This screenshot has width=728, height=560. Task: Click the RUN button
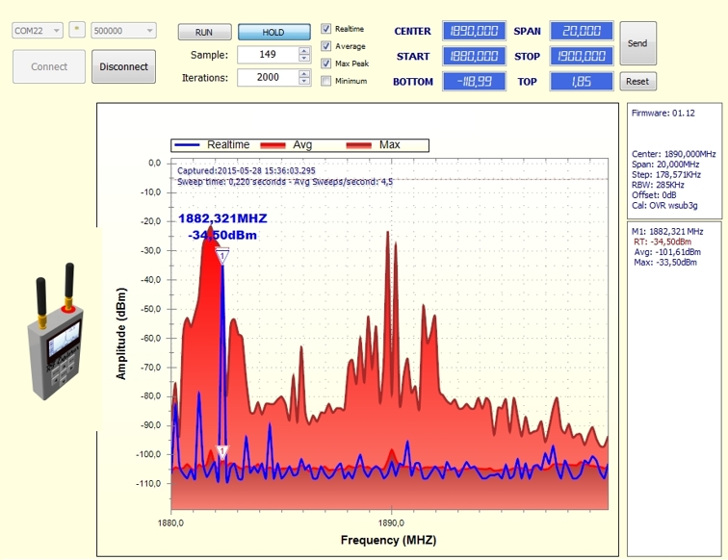pyautogui.click(x=204, y=32)
